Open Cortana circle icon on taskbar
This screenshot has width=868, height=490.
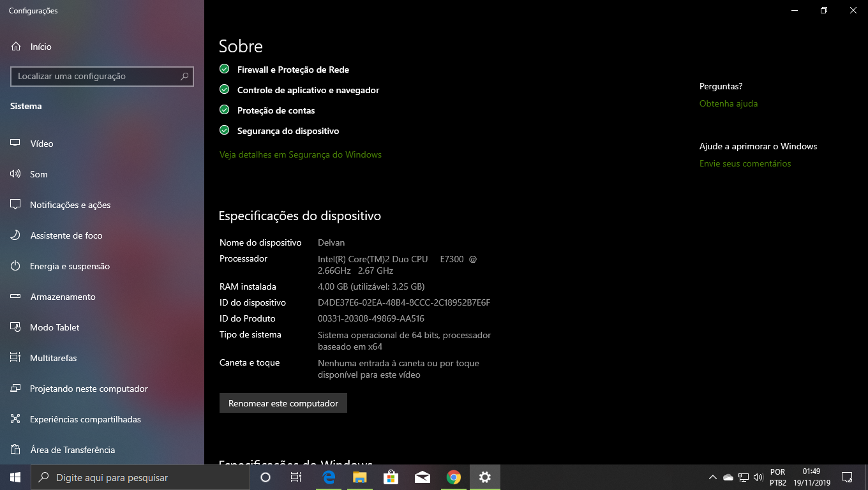coord(266,477)
